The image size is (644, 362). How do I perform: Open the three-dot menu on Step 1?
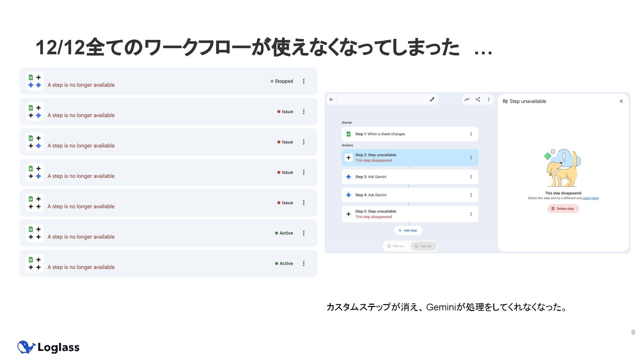(471, 134)
